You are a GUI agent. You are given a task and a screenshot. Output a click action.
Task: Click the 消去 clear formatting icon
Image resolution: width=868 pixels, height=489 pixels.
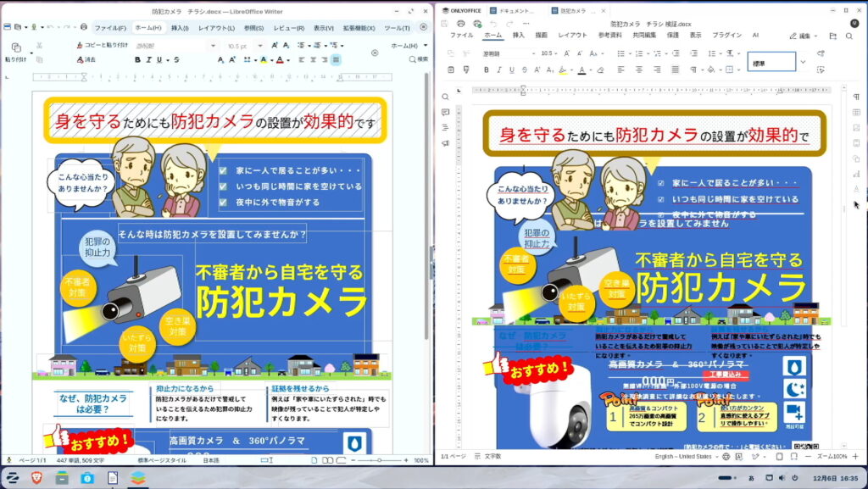coord(86,59)
